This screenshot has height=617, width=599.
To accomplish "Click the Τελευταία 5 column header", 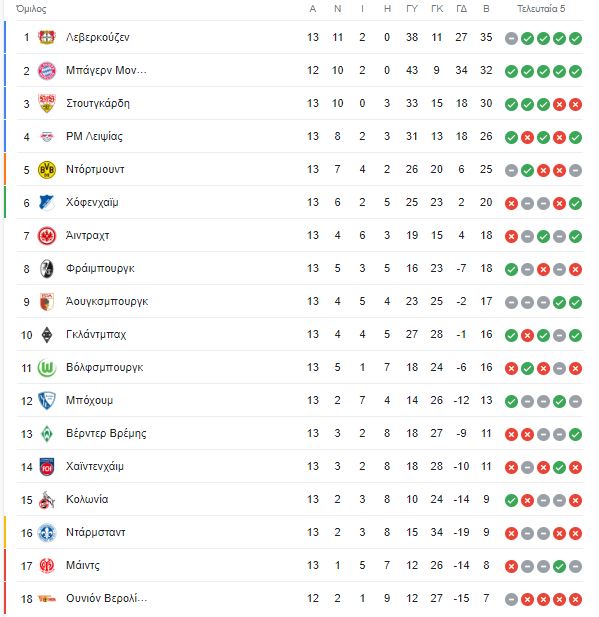I will point(541,9).
